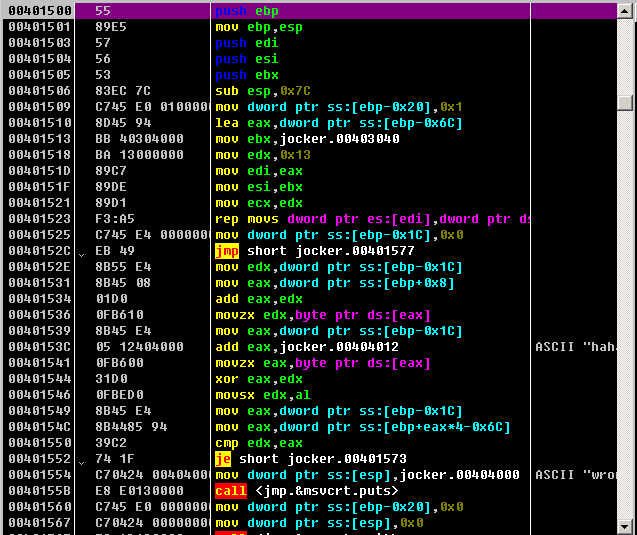Select 'sub esp,0x7C' instruction

(263, 91)
